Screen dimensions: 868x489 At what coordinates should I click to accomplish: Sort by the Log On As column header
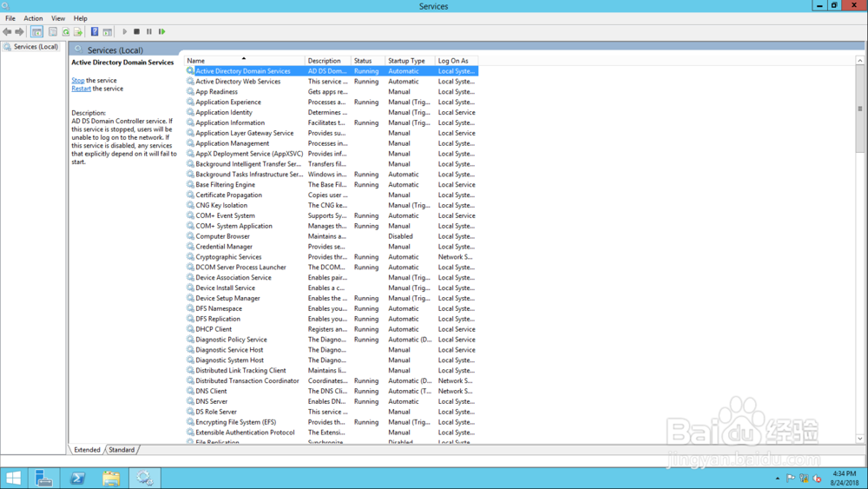point(457,61)
